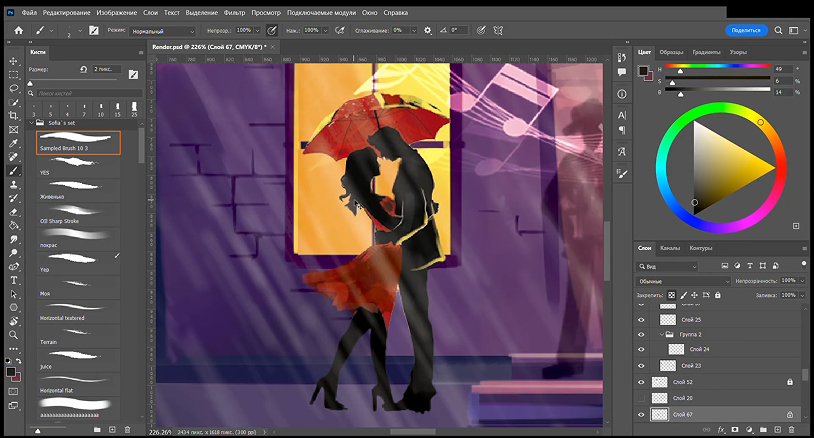Click the Поделиться share button
The height and width of the screenshot is (438, 814).
point(747,31)
